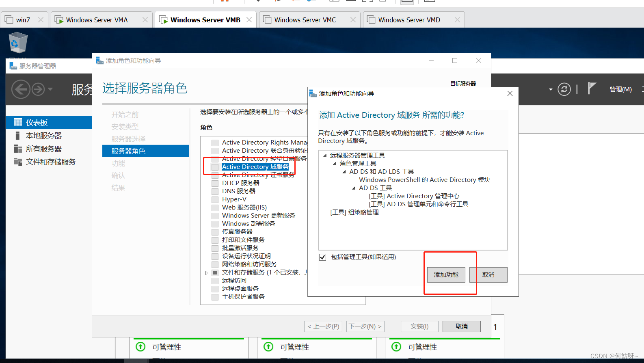Open the dropdown arrow left of refresh icon
The image size is (644, 363).
(x=551, y=89)
